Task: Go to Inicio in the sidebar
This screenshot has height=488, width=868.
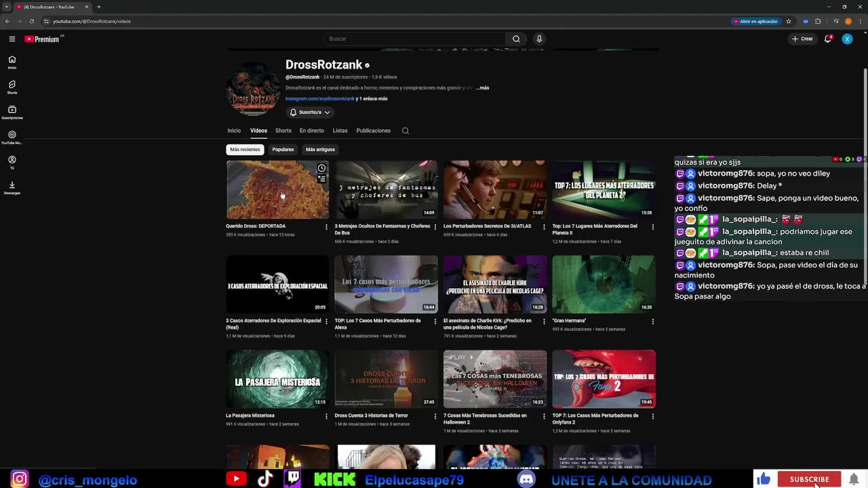Action: coord(12,62)
